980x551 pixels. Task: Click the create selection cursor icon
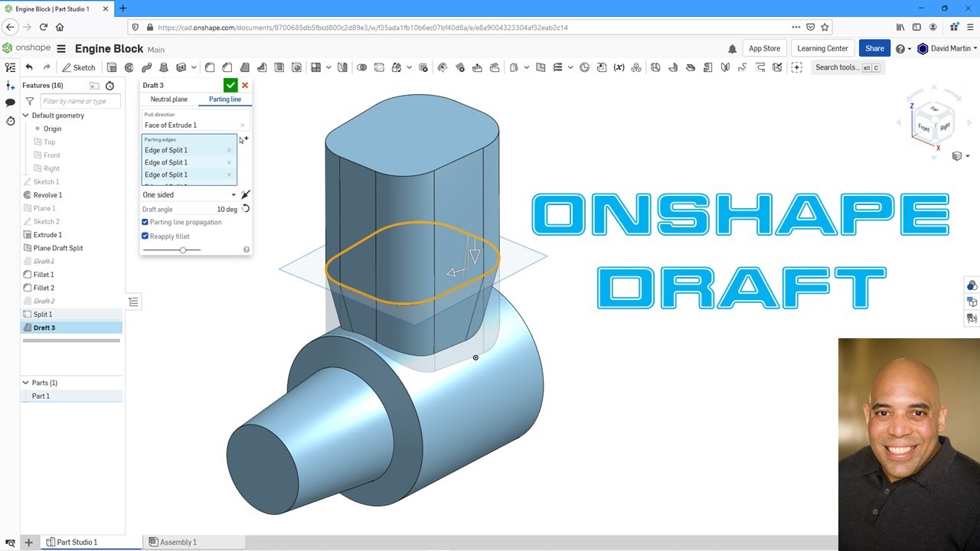[x=243, y=139]
